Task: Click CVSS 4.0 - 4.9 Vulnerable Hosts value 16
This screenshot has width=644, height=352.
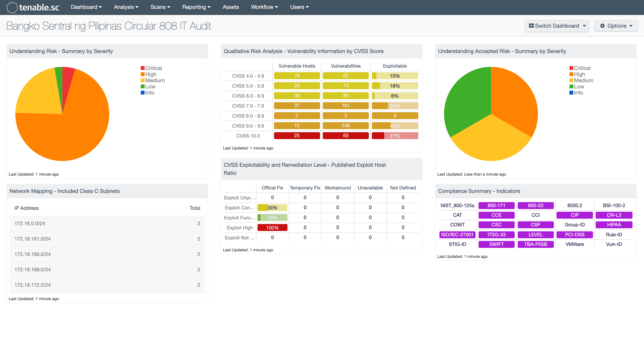Action: [x=297, y=76]
